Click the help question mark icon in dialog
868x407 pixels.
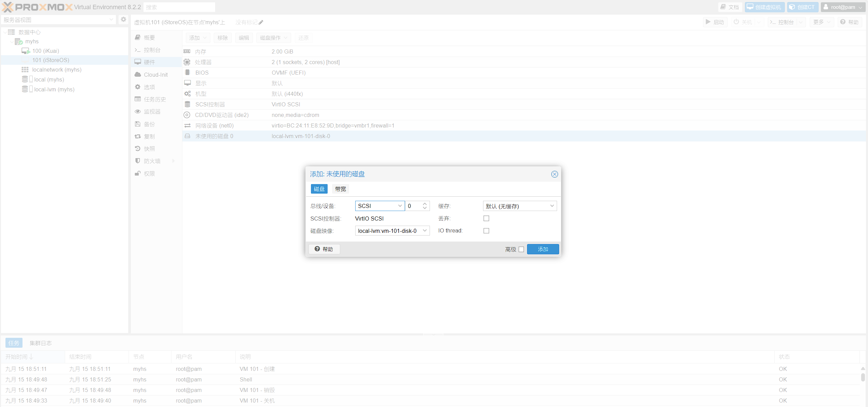[317, 249]
